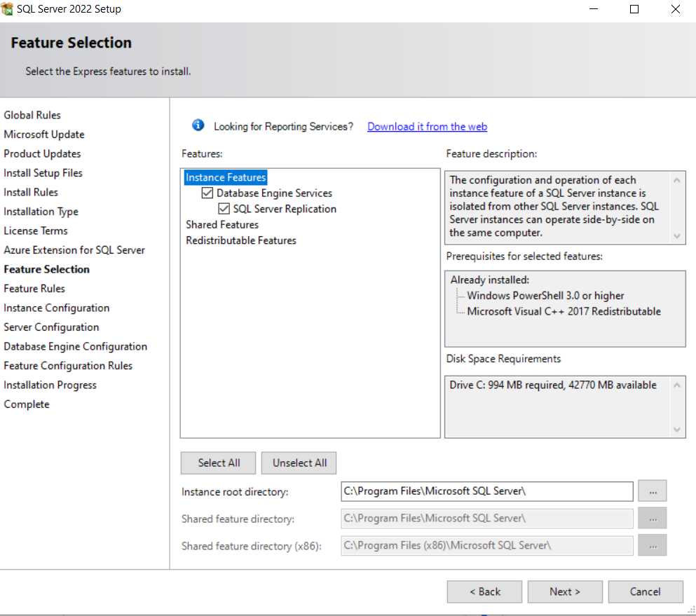This screenshot has width=696, height=616.
Task: Click Install Setup Files step
Action: pyautogui.click(x=43, y=173)
